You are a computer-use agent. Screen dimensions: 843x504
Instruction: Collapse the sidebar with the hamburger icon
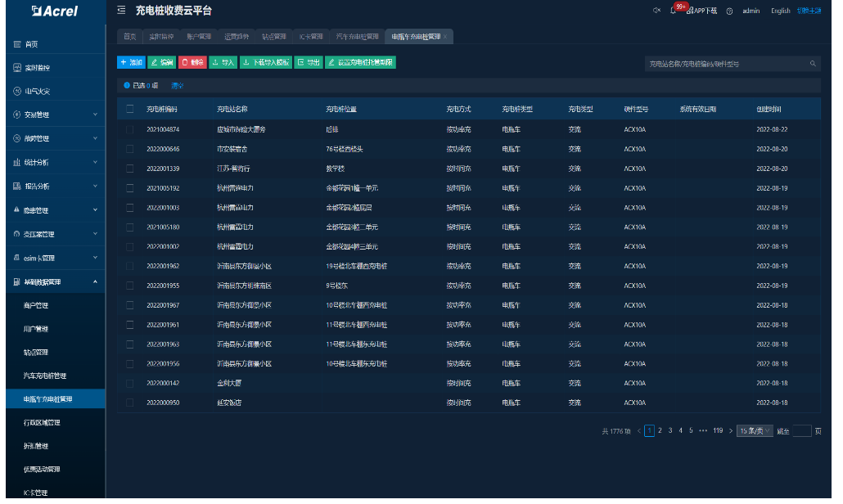pos(121,11)
